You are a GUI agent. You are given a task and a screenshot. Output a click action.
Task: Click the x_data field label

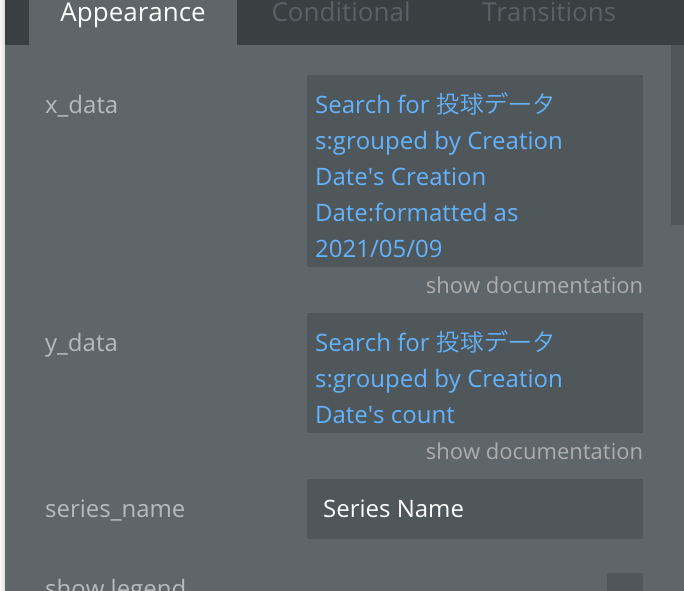coord(81,106)
